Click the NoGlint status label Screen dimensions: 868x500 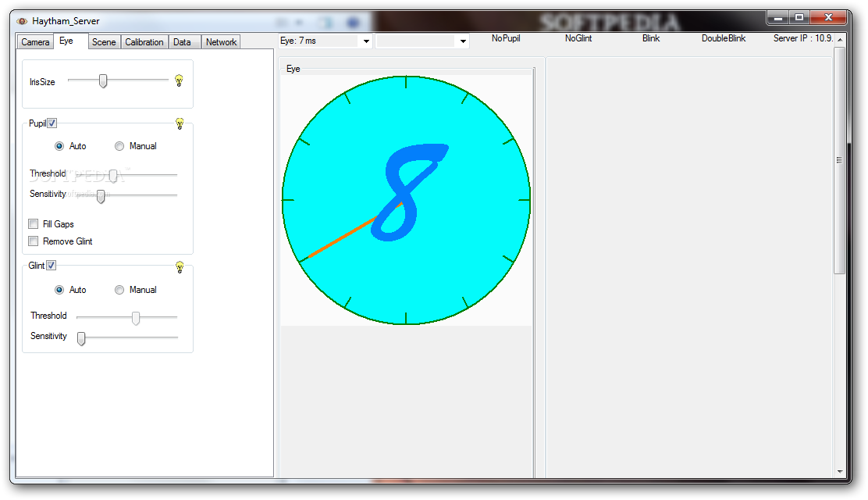pos(578,38)
